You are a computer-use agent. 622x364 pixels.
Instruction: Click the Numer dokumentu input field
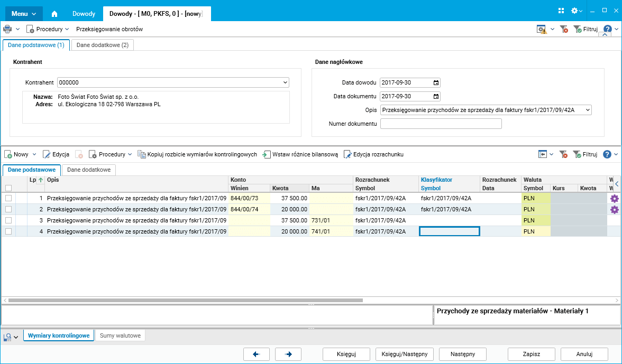pos(441,124)
